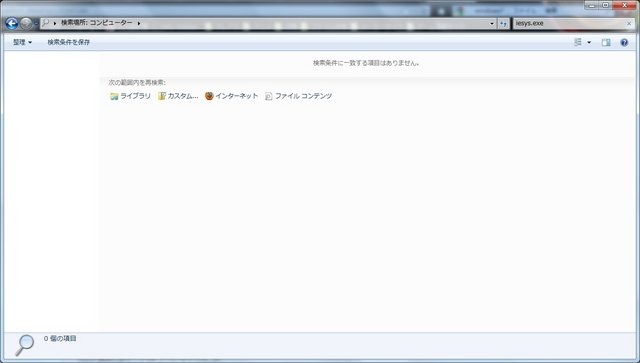Open the address bar history dropdown

pyautogui.click(x=491, y=23)
